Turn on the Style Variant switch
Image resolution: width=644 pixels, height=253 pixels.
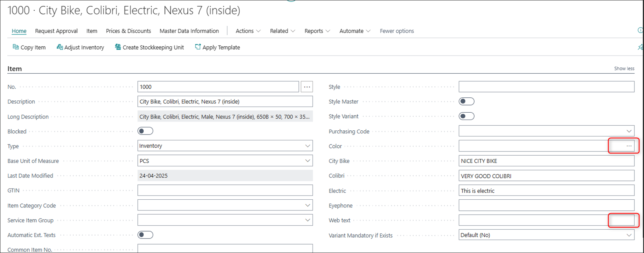click(466, 117)
